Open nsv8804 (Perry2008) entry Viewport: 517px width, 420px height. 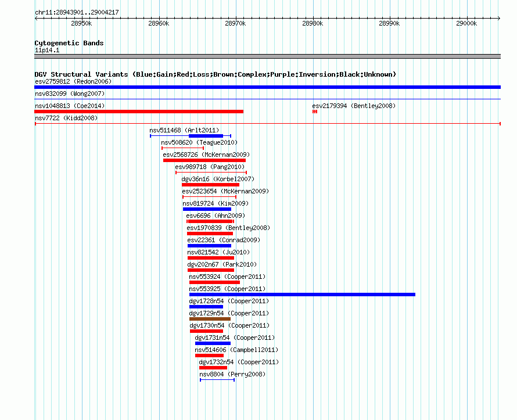tap(232, 374)
